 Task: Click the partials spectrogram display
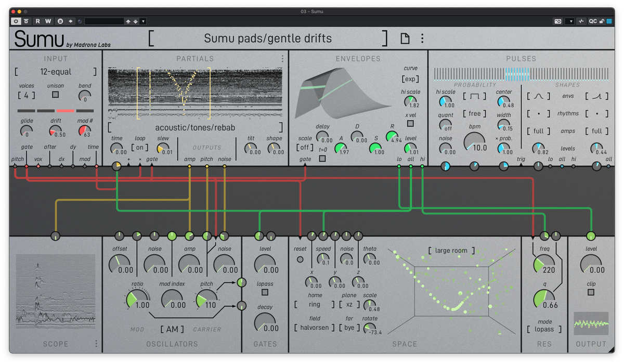[196, 93]
